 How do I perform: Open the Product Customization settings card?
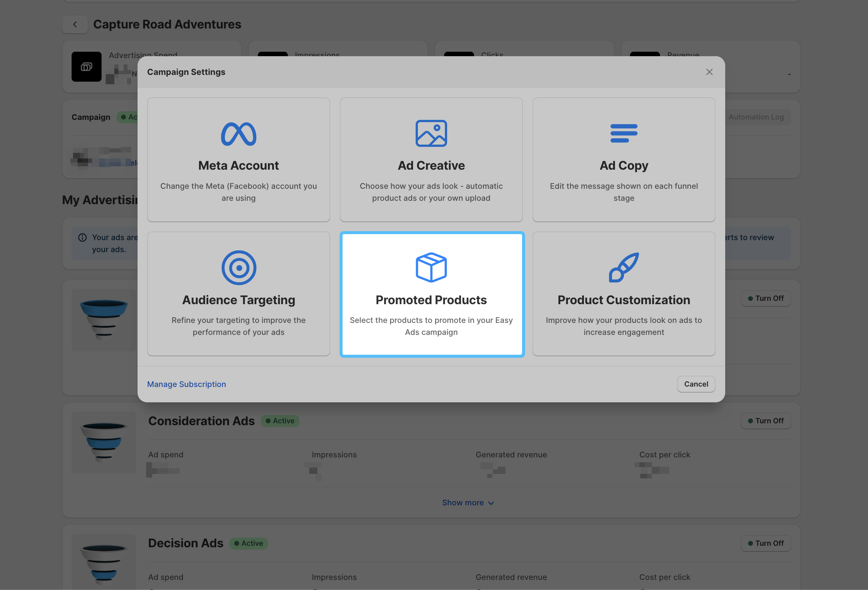624,294
